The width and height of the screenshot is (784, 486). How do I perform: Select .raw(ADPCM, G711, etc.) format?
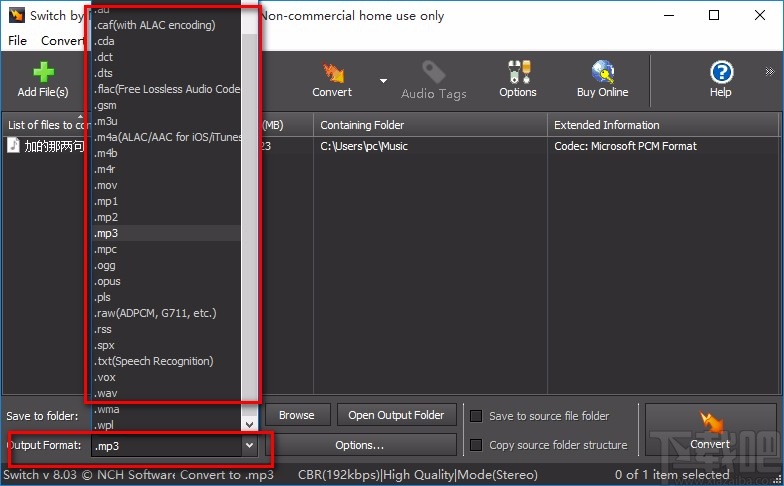pos(166,313)
